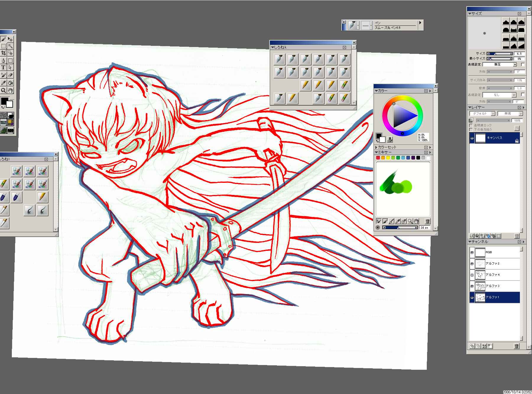The image size is (532, 394).
Task: Toggle visibility of the キャンバス layer
Action: click(x=472, y=138)
